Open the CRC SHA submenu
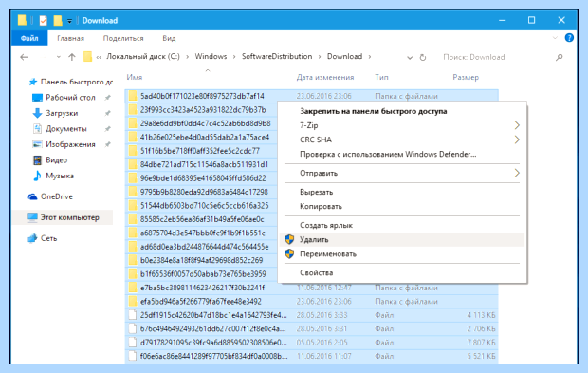The height and width of the screenshot is (373, 588). coord(402,140)
